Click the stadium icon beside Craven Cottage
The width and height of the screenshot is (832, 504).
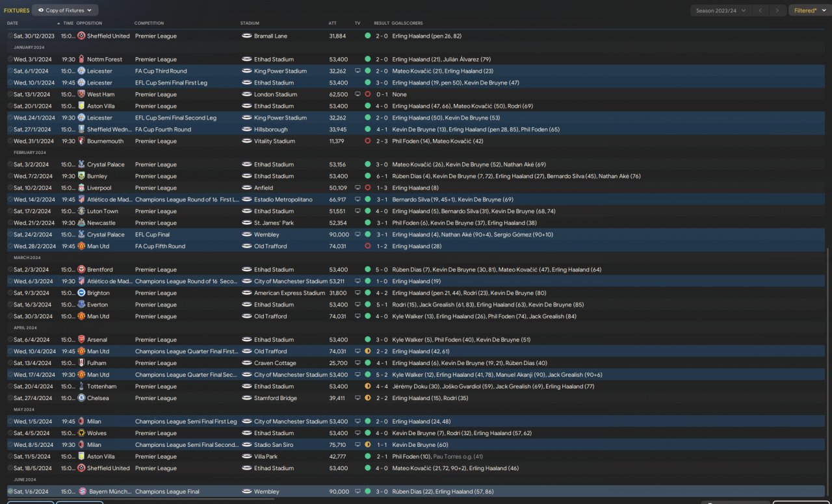coord(246,363)
